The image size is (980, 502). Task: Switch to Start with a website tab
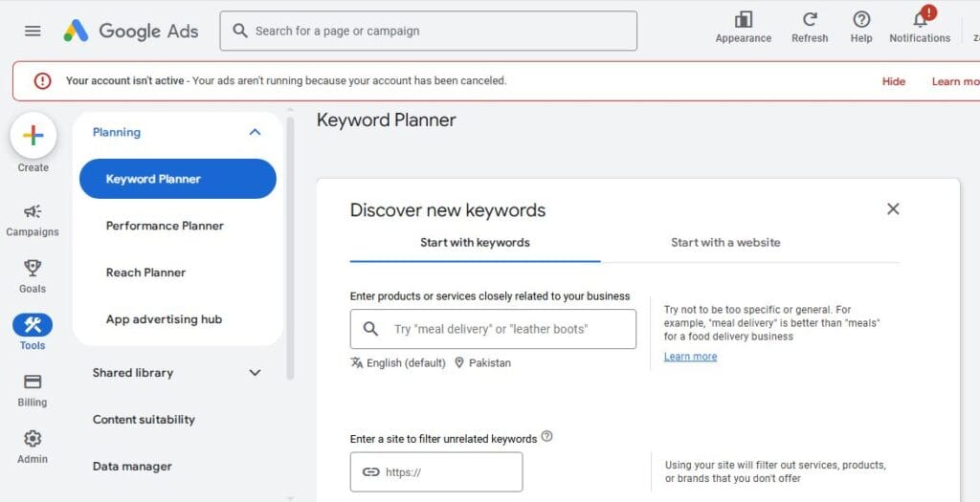[x=725, y=243]
